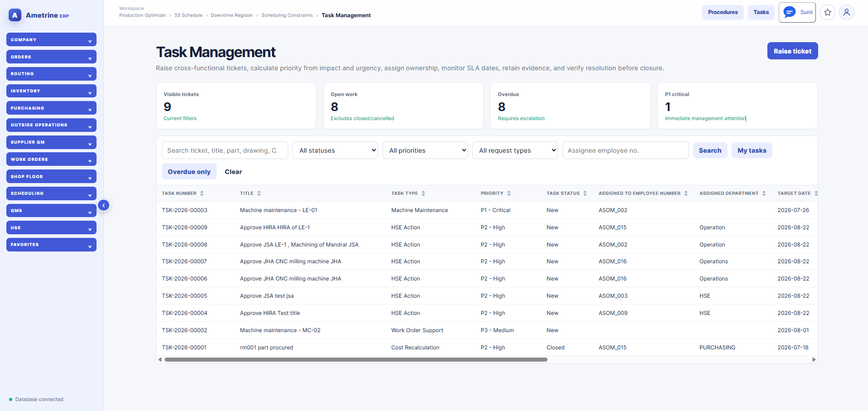Expand the Company sidebar menu
This screenshot has width=868, height=411.
coord(51,39)
